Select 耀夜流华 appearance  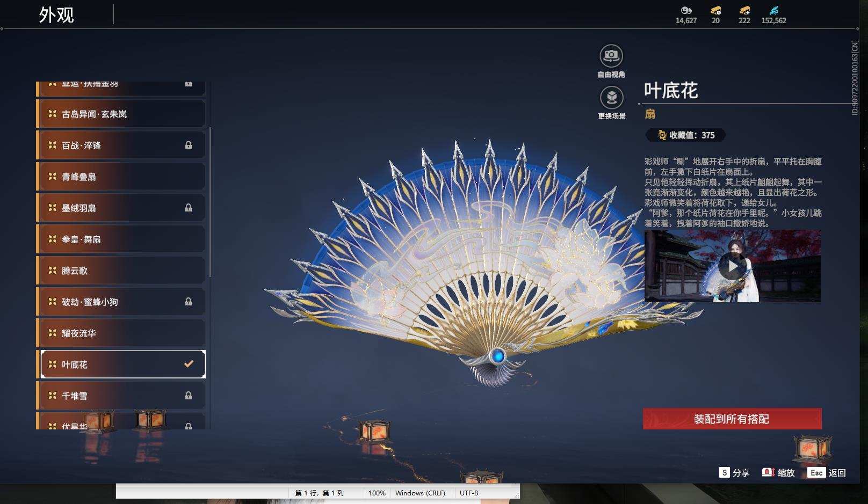pyautogui.click(x=121, y=333)
